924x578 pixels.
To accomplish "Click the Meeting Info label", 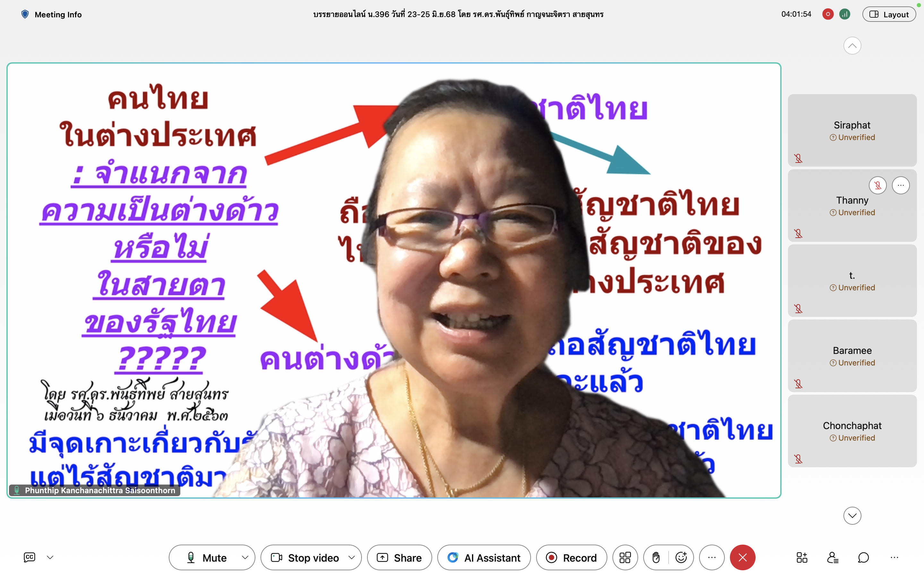I will 58,14.
